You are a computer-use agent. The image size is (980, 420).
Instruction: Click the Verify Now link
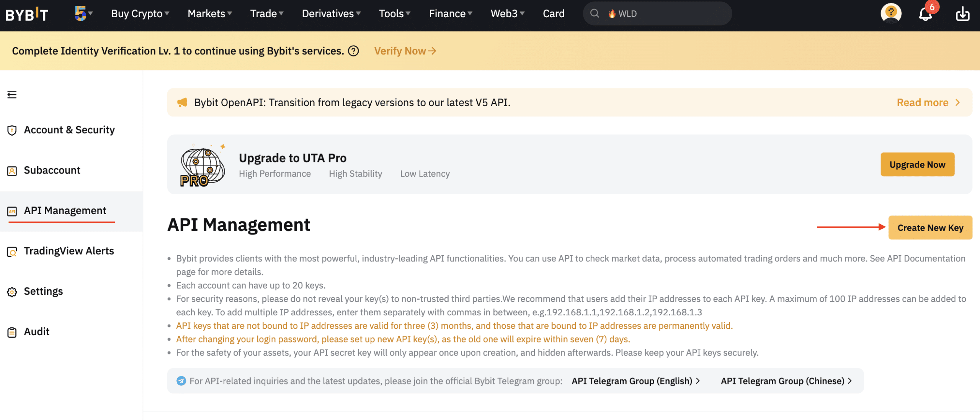405,51
